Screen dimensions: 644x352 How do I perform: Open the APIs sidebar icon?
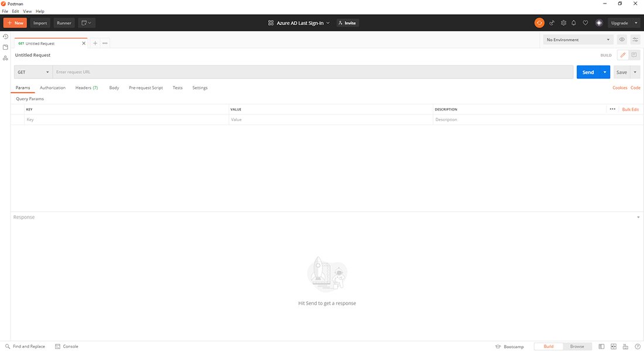click(x=5, y=58)
